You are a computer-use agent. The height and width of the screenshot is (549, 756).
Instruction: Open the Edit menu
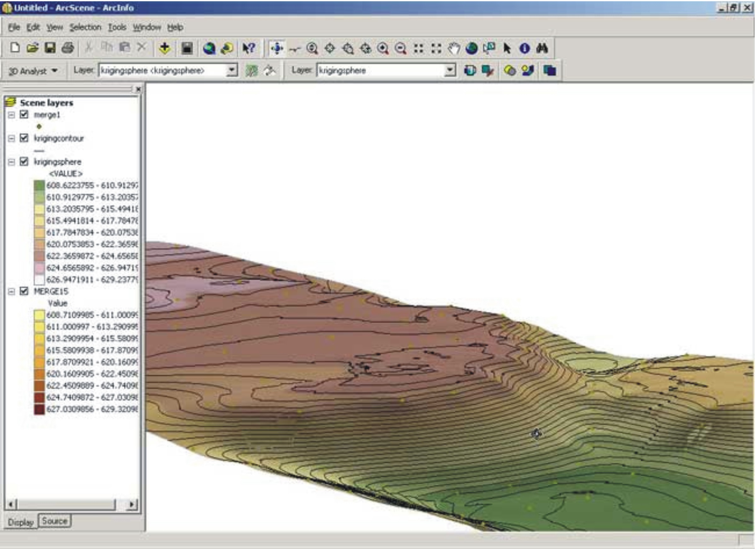point(33,27)
